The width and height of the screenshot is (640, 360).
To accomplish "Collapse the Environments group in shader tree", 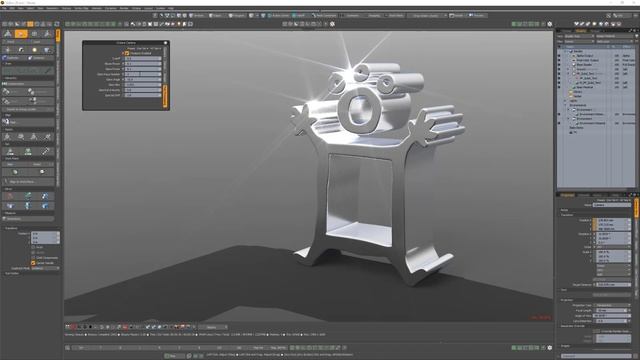I will tap(566, 105).
